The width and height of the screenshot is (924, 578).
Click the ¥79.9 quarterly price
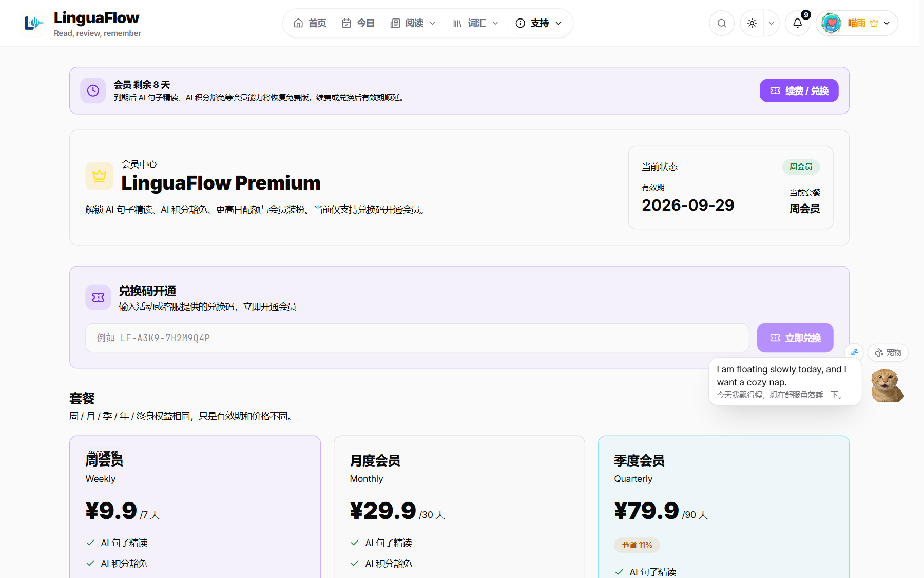click(x=647, y=511)
